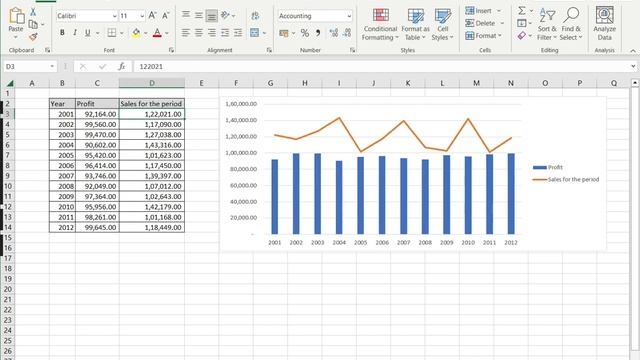
Task: Align cell text to the left
Action: [186, 33]
